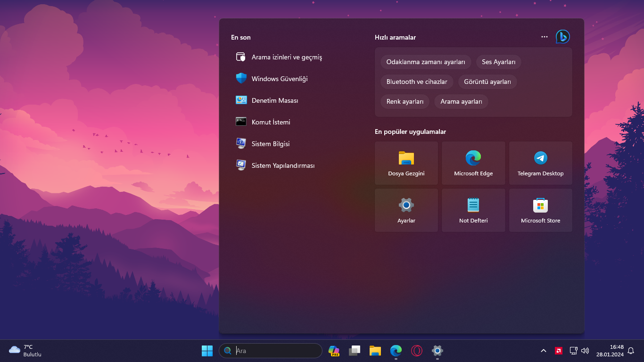Launch the Not Defteri app tile
Viewport: 644px width, 362px height.
click(x=473, y=210)
